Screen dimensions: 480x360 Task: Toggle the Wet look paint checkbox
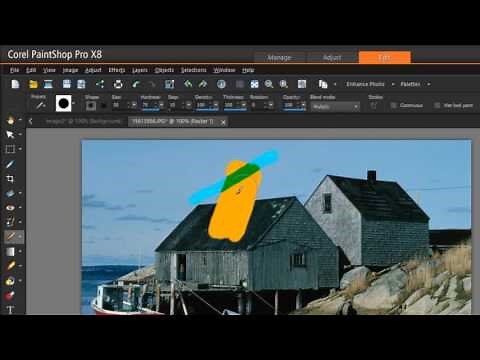coord(437,105)
